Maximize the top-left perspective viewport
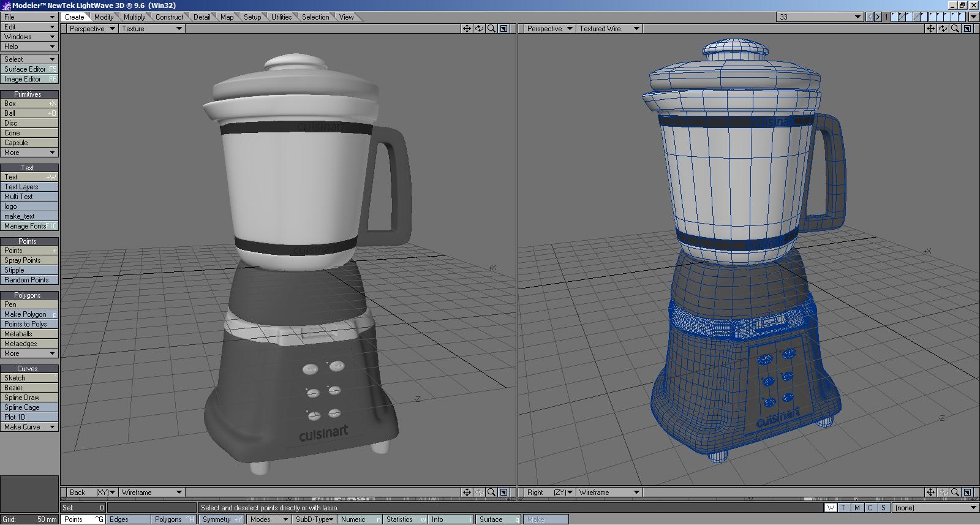The width and height of the screenshot is (980, 525). pyautogui.click(x=503, y=29)
